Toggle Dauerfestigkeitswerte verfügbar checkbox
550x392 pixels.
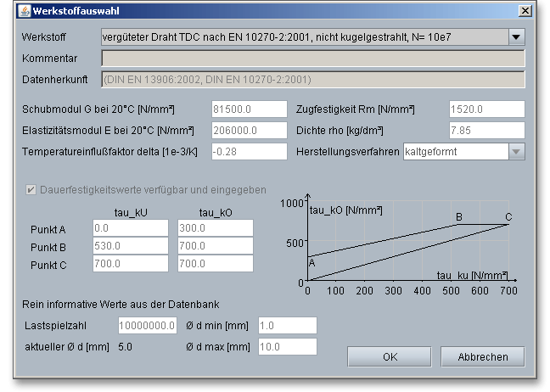click(31, 190)
